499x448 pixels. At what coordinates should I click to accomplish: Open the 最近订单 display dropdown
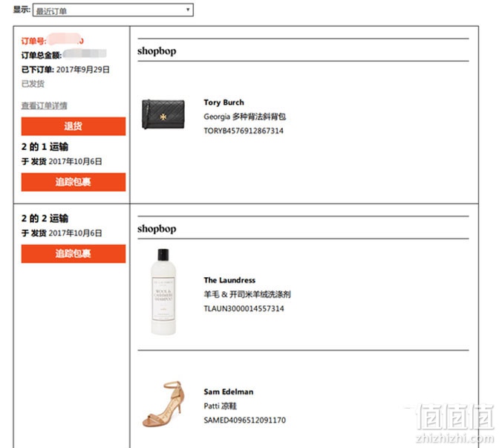113,10
